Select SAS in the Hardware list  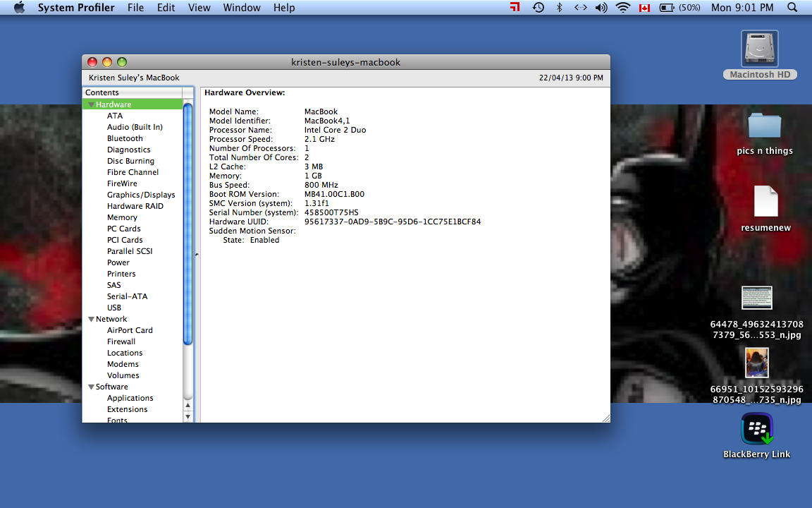pyautogui.click(x=114, y=285)
